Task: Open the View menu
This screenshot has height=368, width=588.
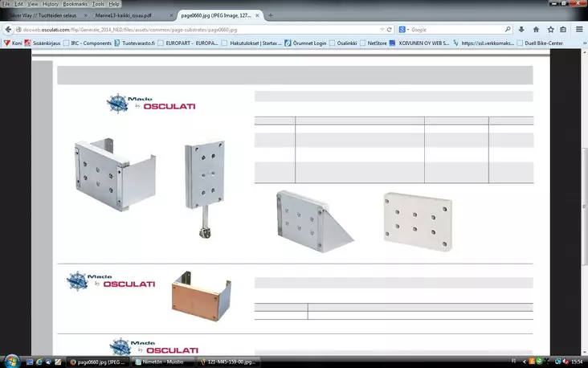Action: [x=33, y=4]
